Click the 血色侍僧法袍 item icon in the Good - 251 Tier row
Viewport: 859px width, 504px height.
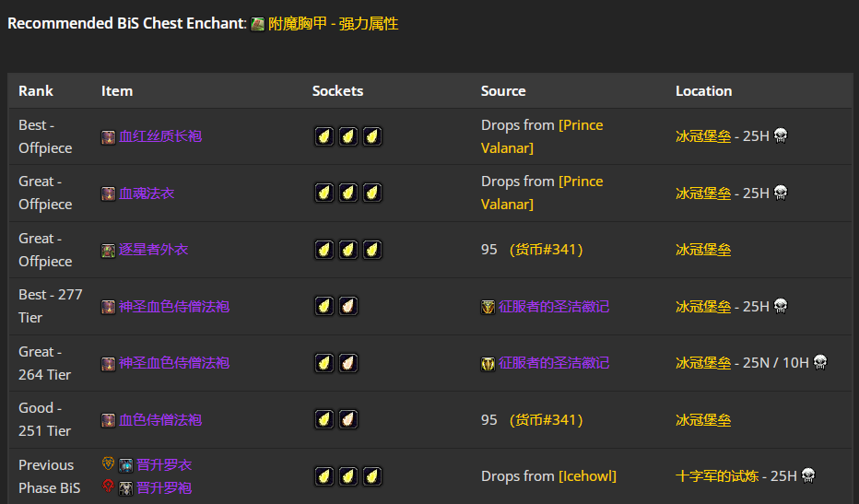pyautogui.click(x=109, y=421)
